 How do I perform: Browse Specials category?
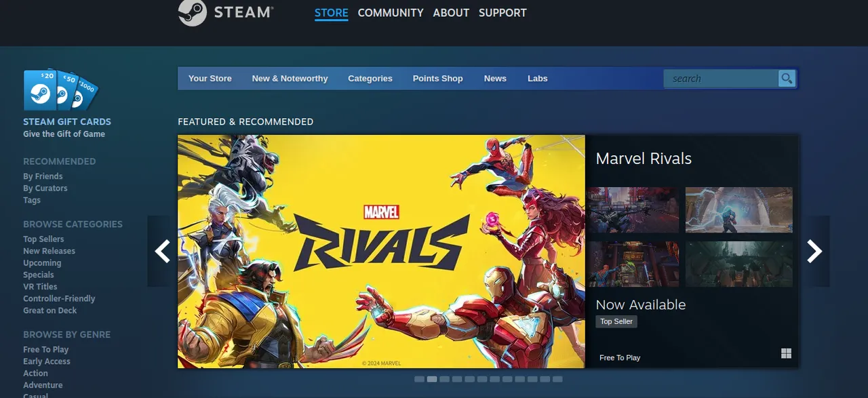point(39,275)
